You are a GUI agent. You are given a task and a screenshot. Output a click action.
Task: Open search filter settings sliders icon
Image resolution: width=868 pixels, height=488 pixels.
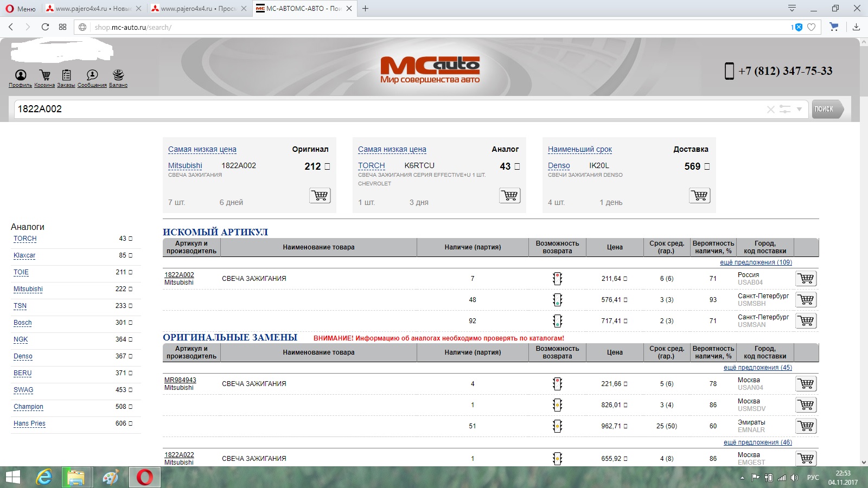click(785, 110)
